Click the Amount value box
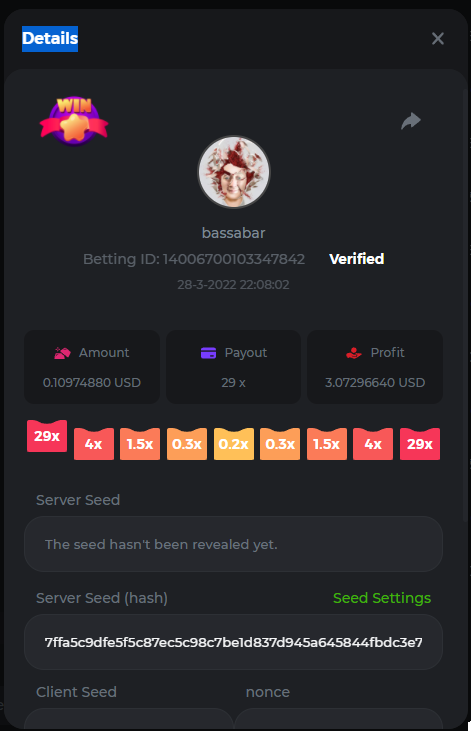The width and height of the screenshot is (471, 731). click(92, 367)
